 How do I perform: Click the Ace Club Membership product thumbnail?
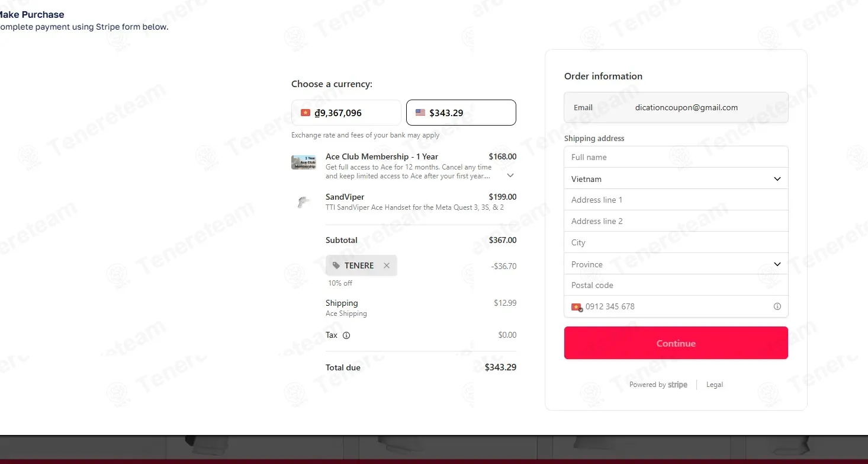(304, 162)
